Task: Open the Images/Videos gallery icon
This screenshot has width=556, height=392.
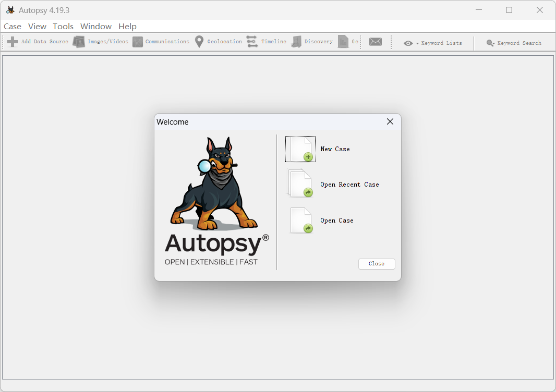Action: tap(79, 42)
